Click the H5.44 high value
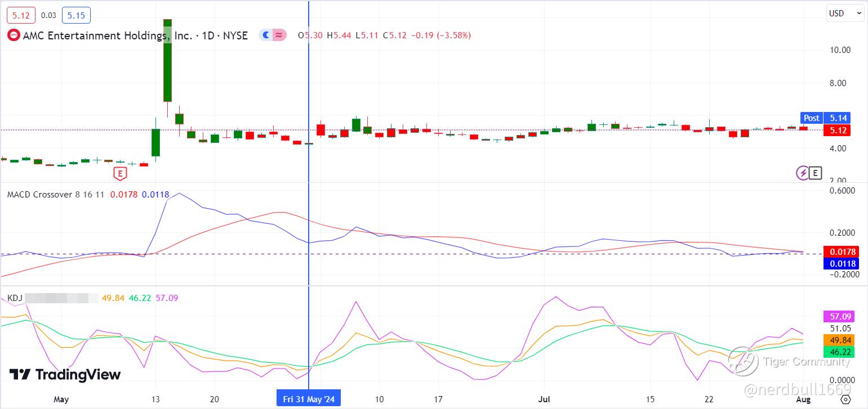The image size is (868, 409). pos(339,35)
